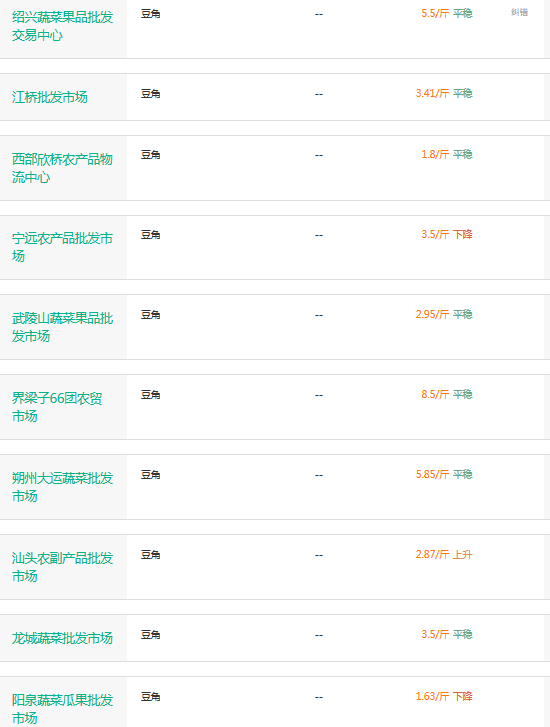Click the small 纠错 report link

tap(519, 12)
